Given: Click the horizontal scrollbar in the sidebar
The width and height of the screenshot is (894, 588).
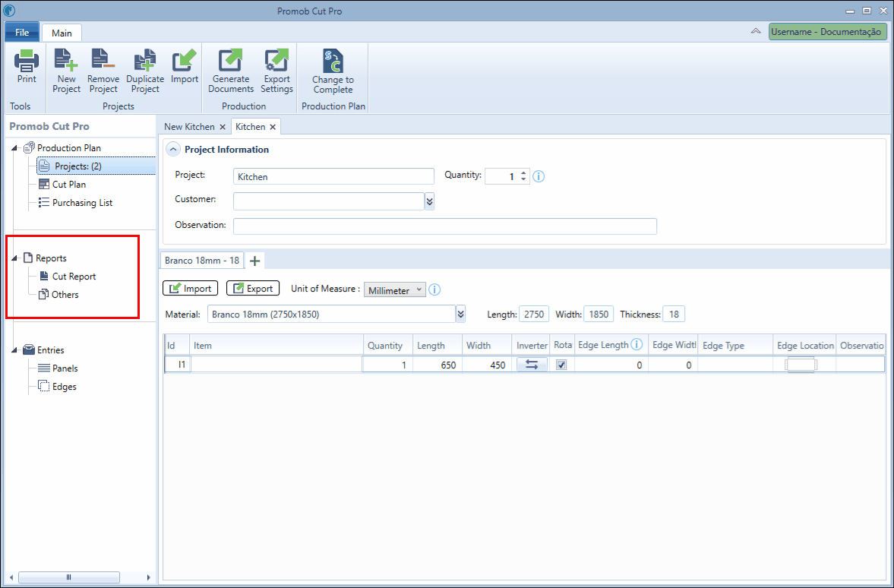Looking at the screenshot, I should tap(69, 577).
